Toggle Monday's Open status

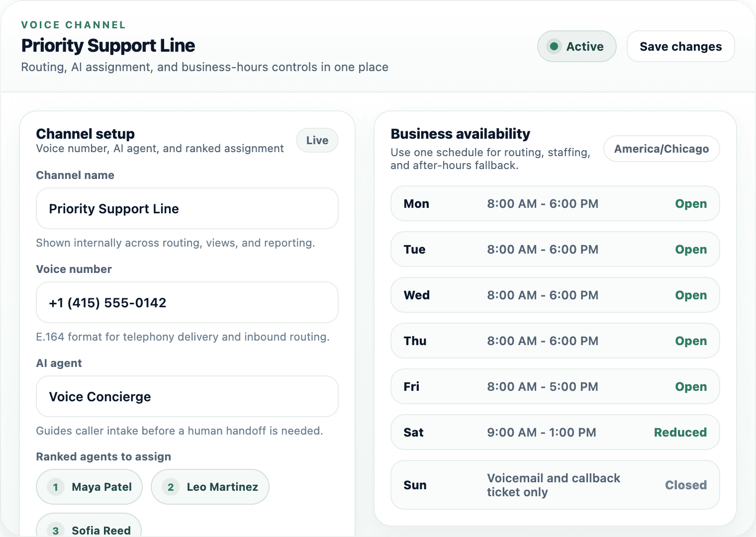(691, 203)
